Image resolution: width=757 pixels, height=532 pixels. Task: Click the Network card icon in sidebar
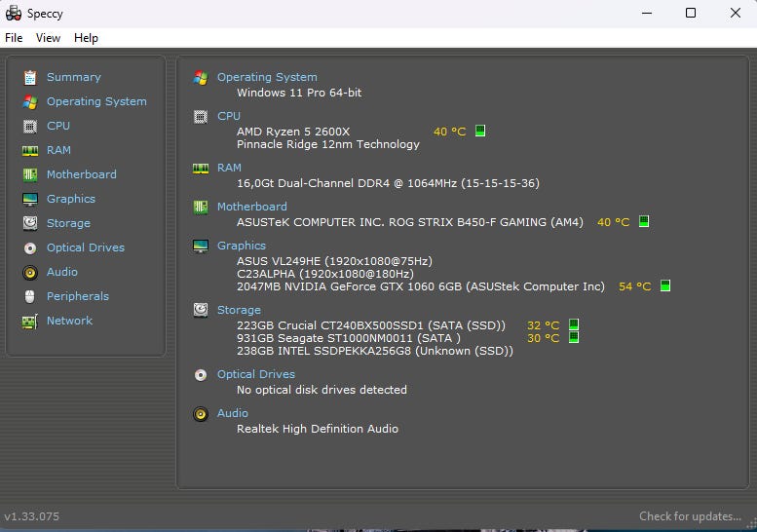(30, 322)
